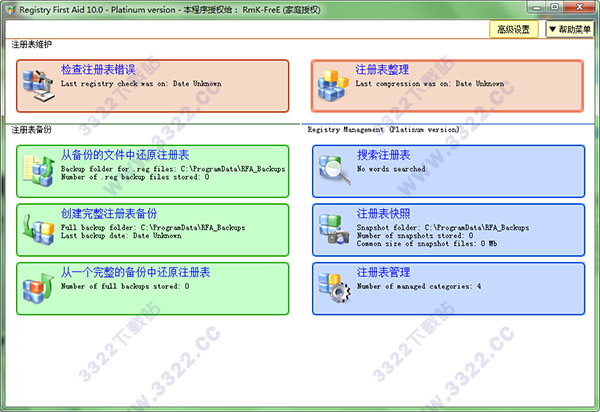The image size is (600, 412).
Task: Minimize the Registry First Aid window
Action: coord(537,7)
